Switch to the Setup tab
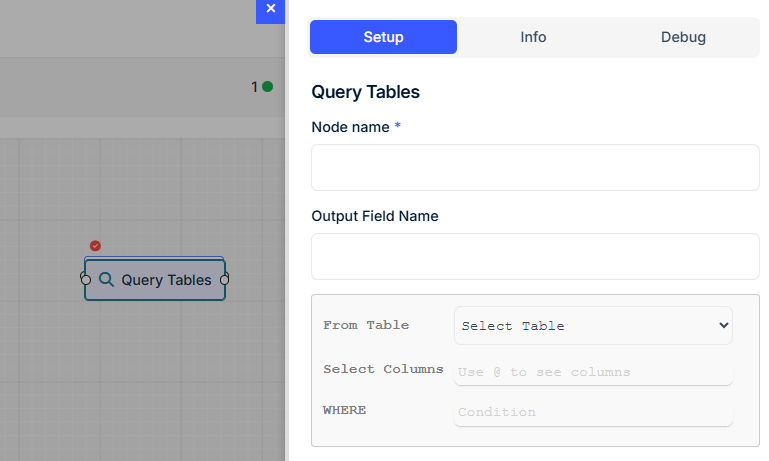 click(383, 37)
